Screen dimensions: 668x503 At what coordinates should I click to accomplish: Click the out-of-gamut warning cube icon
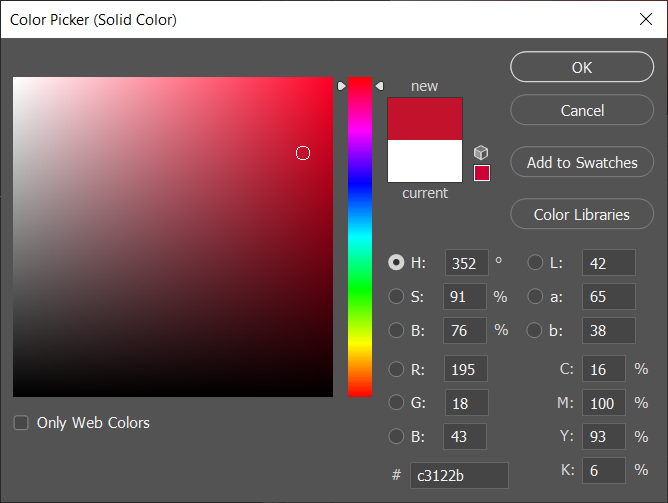coord(481,153)
